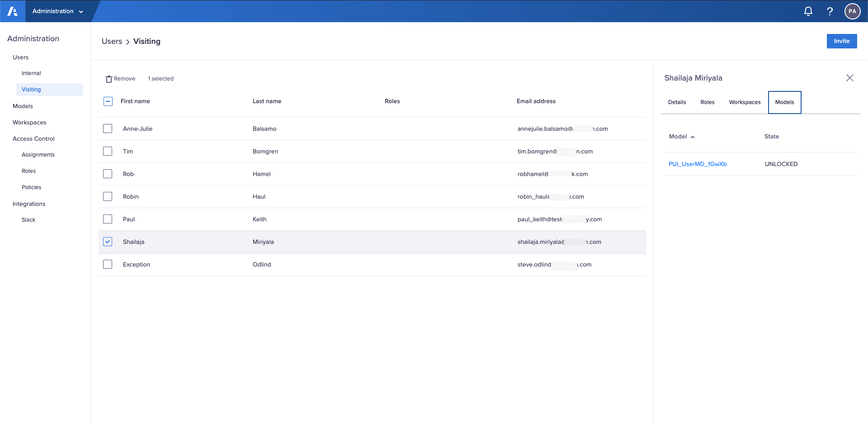Toggle the Model column sort arrow
Viewport: 868px width, 424px height.
(692, 136)
